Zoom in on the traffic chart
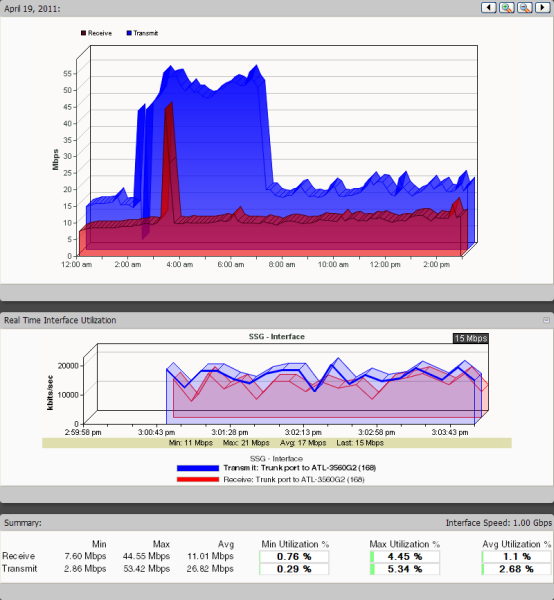Screen dimensions: 554x600 [507, 8]
